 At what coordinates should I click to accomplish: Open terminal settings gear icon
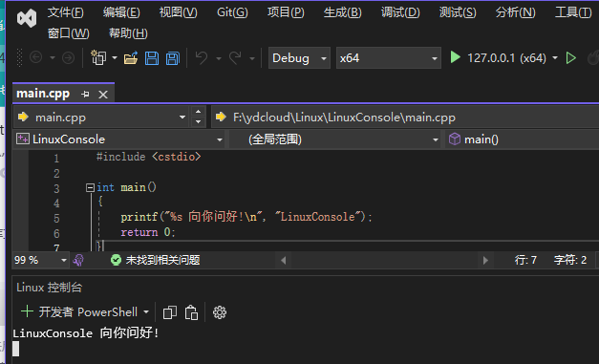click(x=220, y=312)
